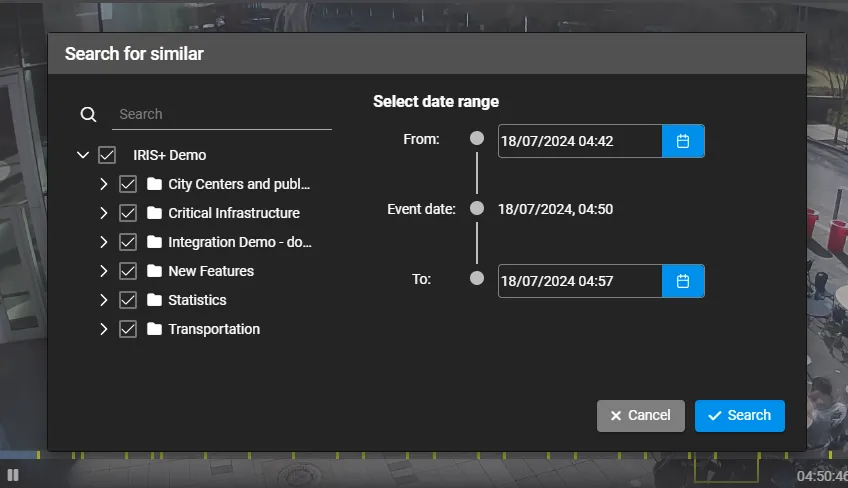Screen dimensions: 848x488
Task: Click the 04:50:46 timestamp on the player
Action: 822,476
